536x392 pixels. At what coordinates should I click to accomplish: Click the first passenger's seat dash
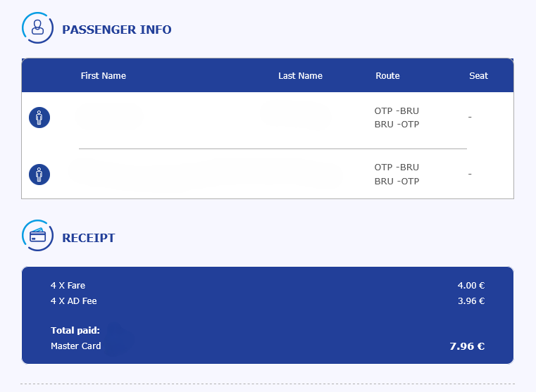tap(470, 117)
